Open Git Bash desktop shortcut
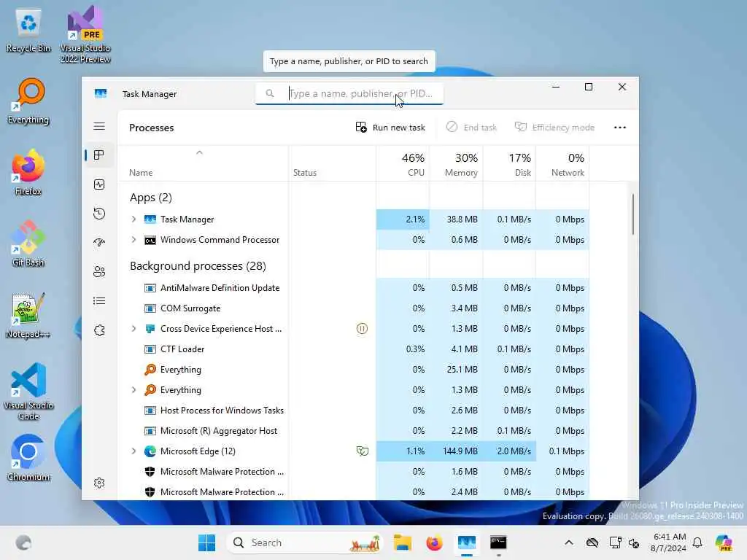Image resolution: width=747 pixels, height=560 pixels. pos(28,244)
